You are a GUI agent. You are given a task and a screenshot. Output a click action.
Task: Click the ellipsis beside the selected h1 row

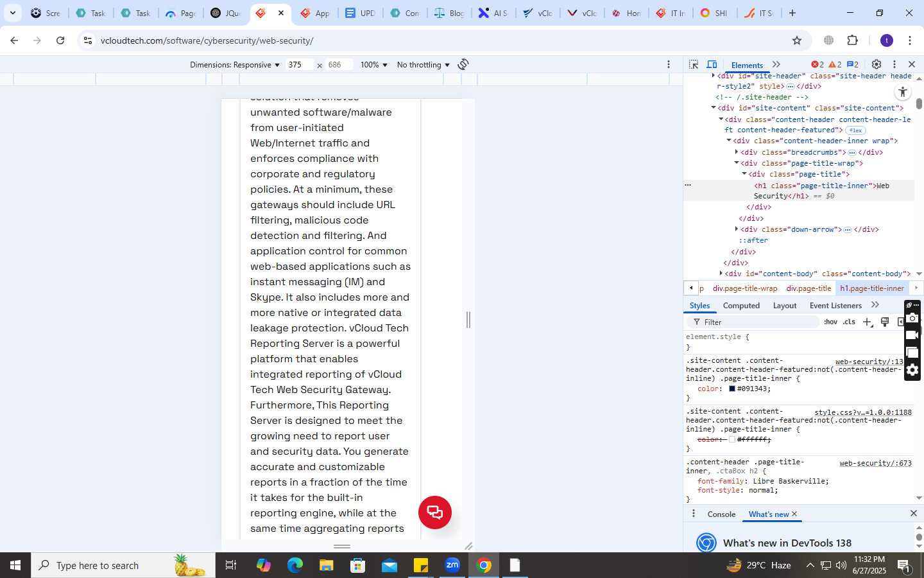pos(688,185)
